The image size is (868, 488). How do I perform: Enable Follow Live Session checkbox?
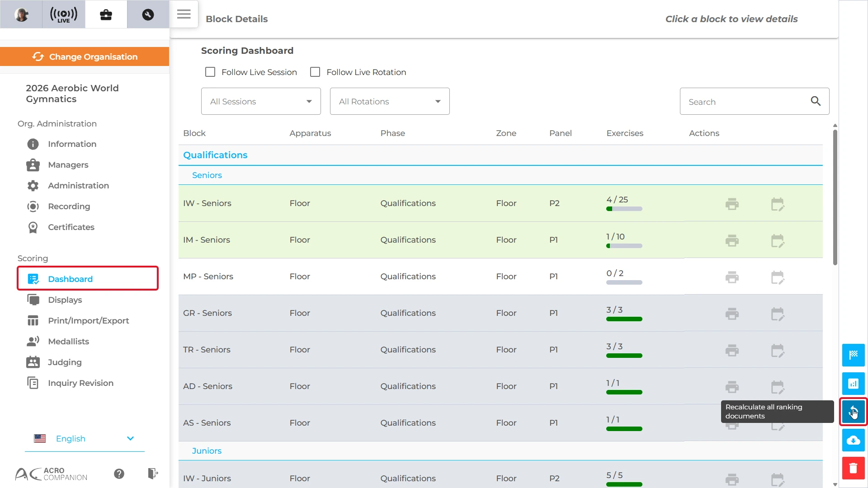click(x=210, y=72)
